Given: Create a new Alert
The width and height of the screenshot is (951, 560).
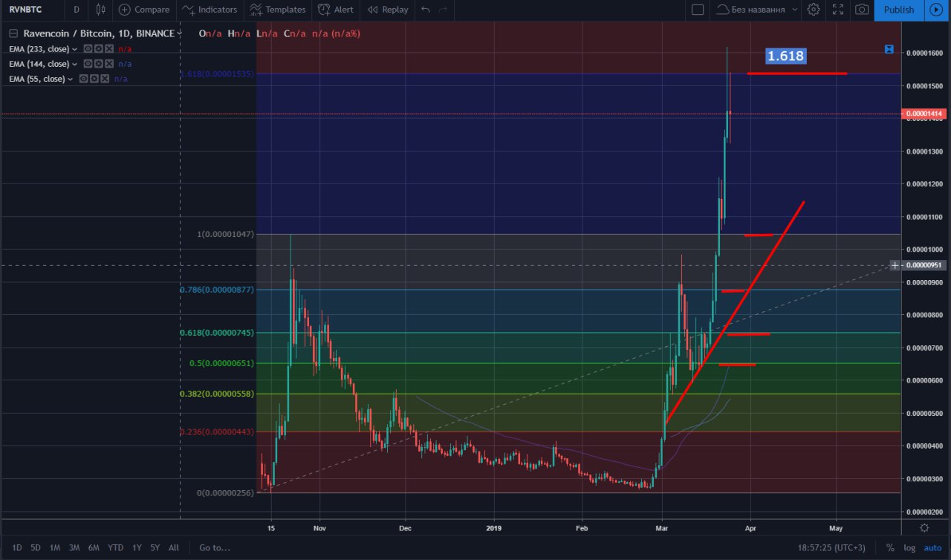Looking at the screenshot, I should [x=335, y=10].
